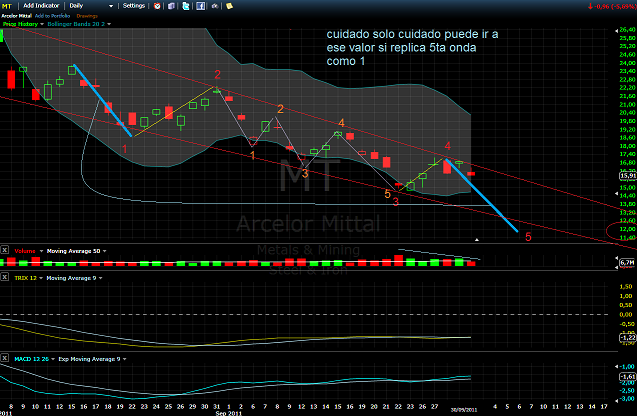Close the MACD 12 26 indicator panel
Image resolution: width=637 pixels, height=416 pixels.
point(4,358)
